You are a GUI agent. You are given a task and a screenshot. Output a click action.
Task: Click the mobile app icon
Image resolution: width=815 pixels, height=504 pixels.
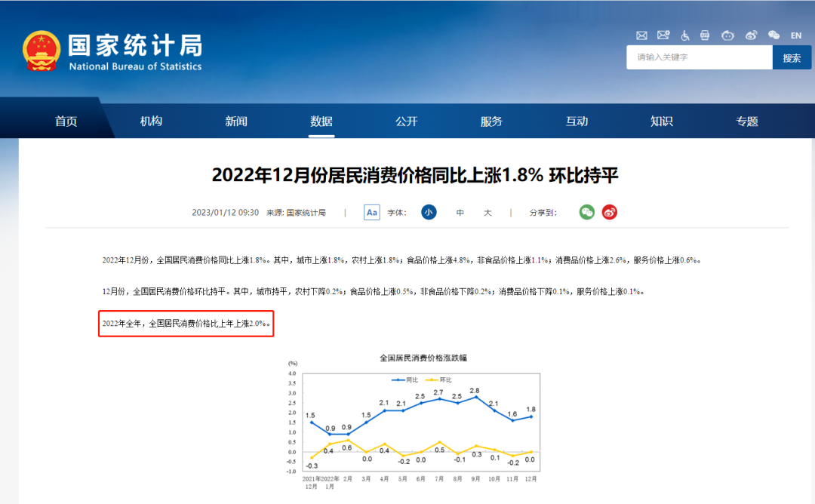pyautogui.click(x=705, y=35)
